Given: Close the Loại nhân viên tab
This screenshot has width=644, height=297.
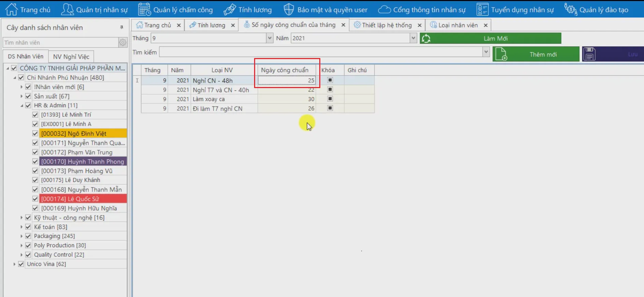Looking at the screenshot, I should click(486, 25).
